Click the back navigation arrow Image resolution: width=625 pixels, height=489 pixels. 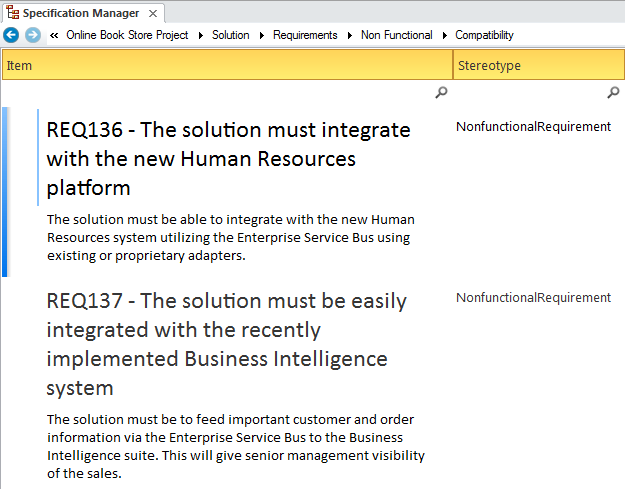point(12,35)
